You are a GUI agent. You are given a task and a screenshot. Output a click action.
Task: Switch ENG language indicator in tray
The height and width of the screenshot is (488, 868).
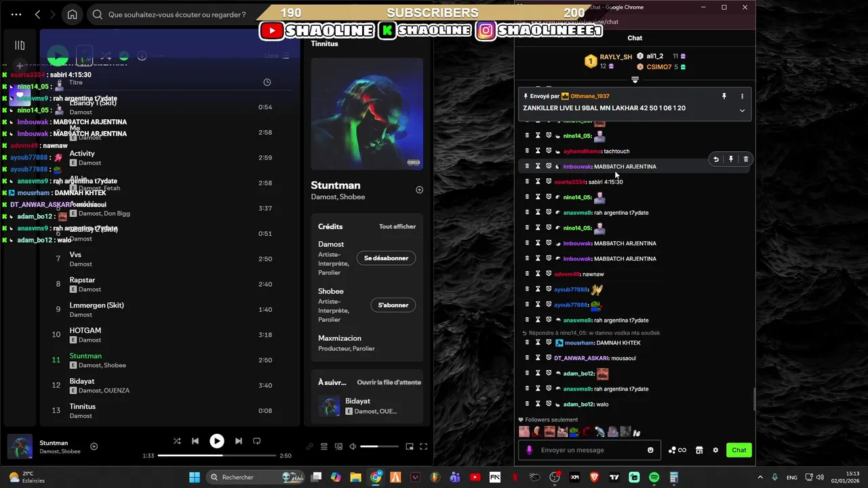click(791, 477)
